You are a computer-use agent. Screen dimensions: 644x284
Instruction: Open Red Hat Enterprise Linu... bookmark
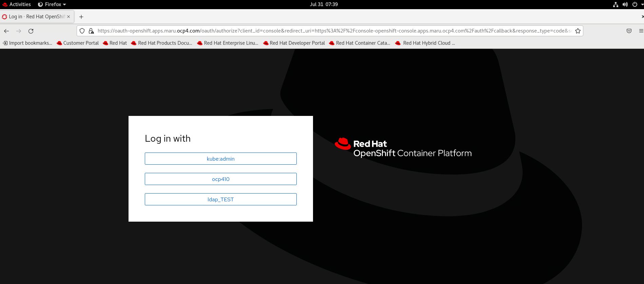pyautogui.click(x=228, y=43)
